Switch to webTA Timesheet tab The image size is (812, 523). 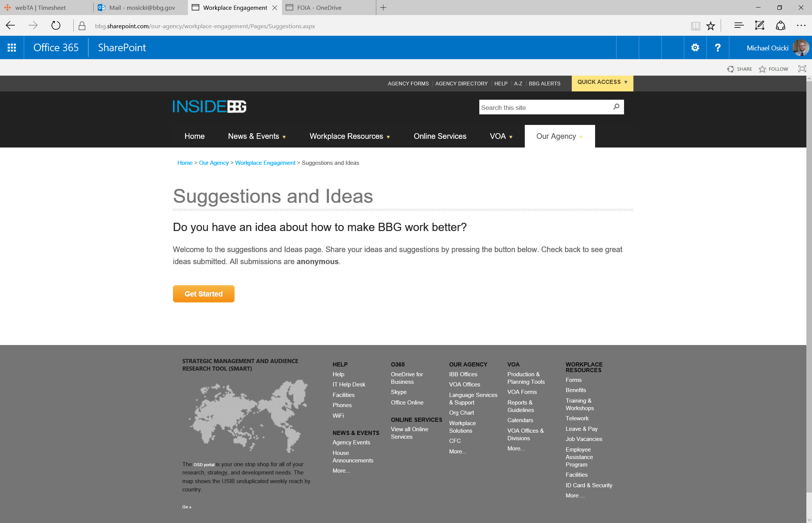[47, 8]
